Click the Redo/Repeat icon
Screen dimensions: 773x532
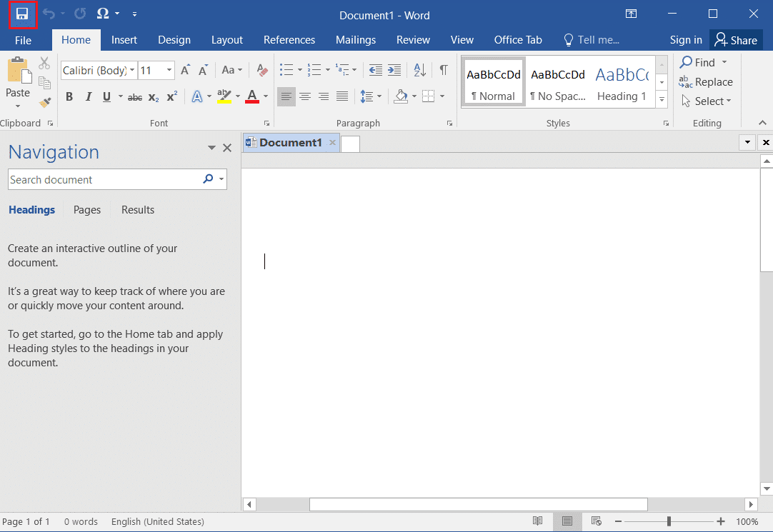click(x=80, y=14)
